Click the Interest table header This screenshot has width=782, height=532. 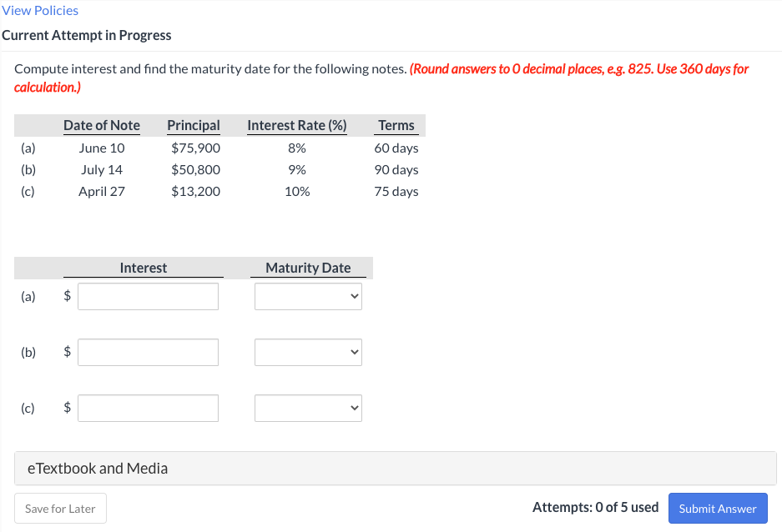[143, 268]
